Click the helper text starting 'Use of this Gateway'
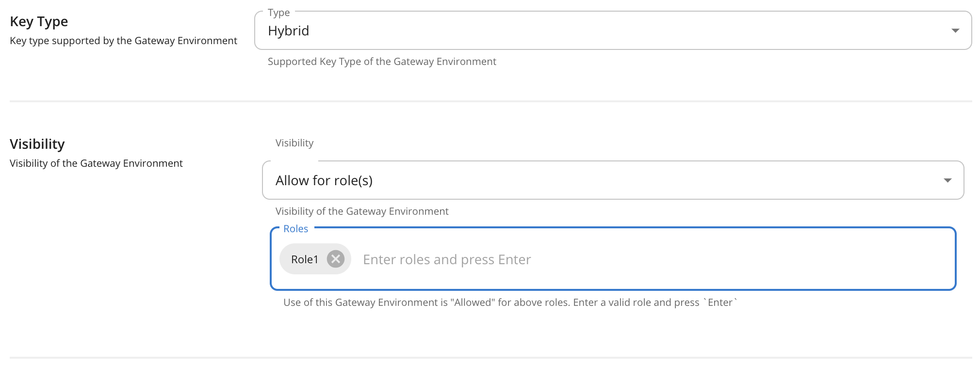980x381 pixels. coord(509,302)
